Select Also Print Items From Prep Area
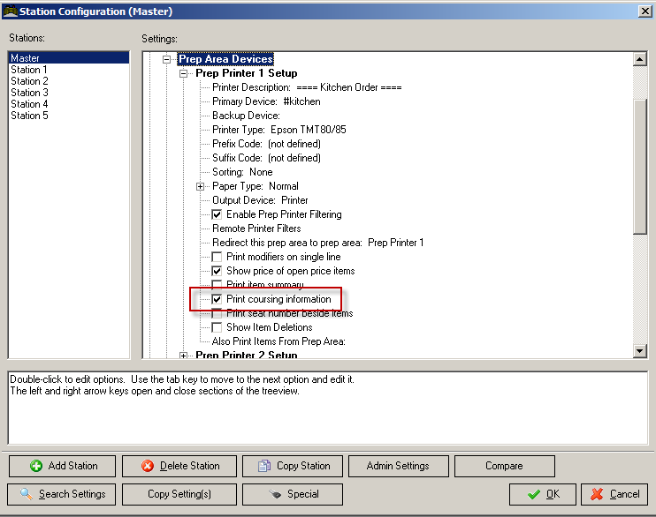Image resolution: width=656 pixels, height=517 pixels. coord(279,341)
